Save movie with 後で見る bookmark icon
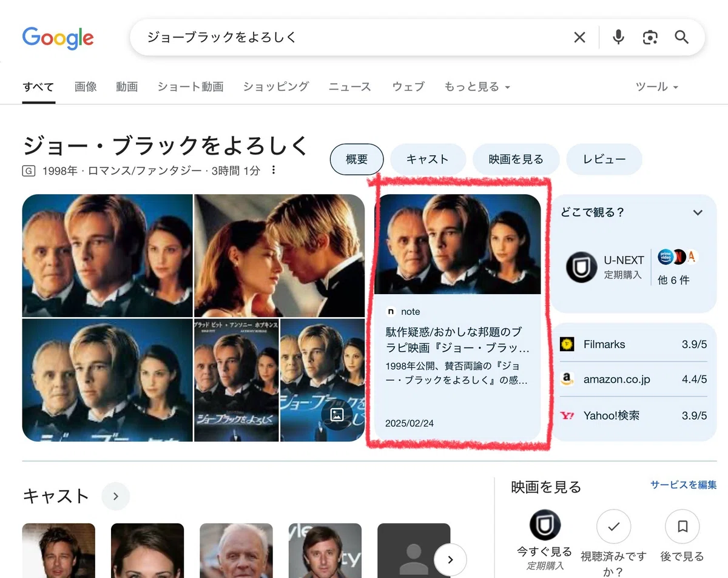The height and width of the screenshot is (578, 728). point(682,526)
